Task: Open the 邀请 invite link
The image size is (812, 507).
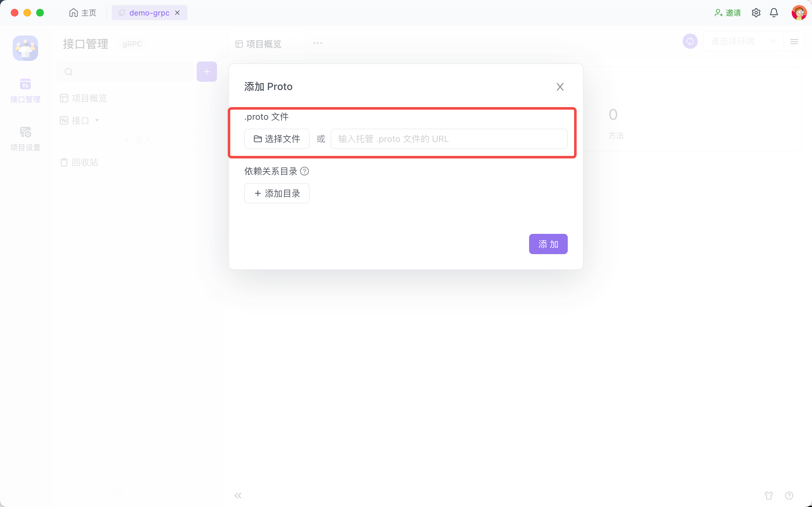Action: click(x=727, y=13)
